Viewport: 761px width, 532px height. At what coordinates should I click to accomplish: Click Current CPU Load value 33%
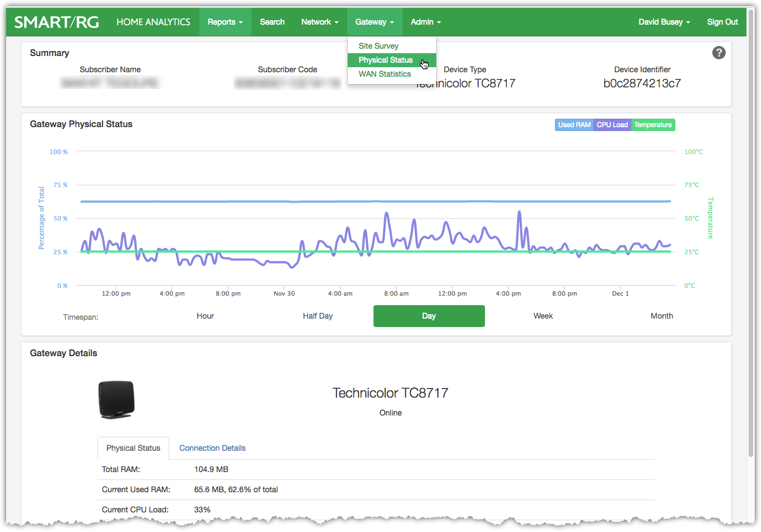click(x=202, y=510)
